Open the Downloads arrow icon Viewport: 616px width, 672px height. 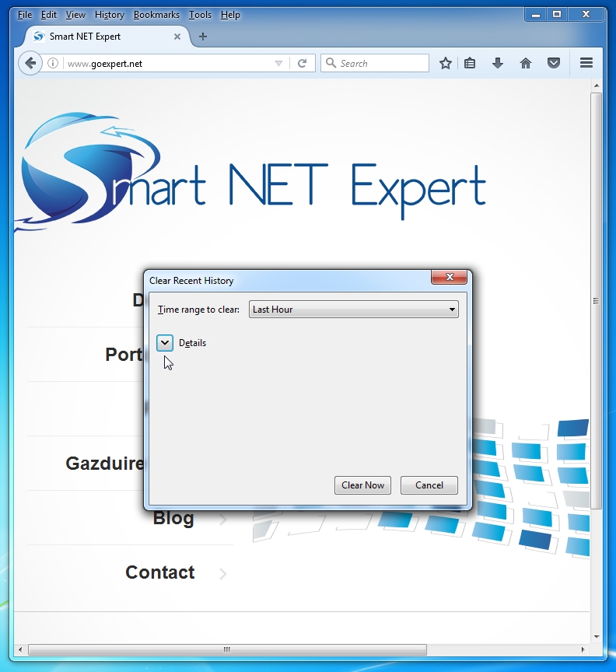click(x=498, y=64)
